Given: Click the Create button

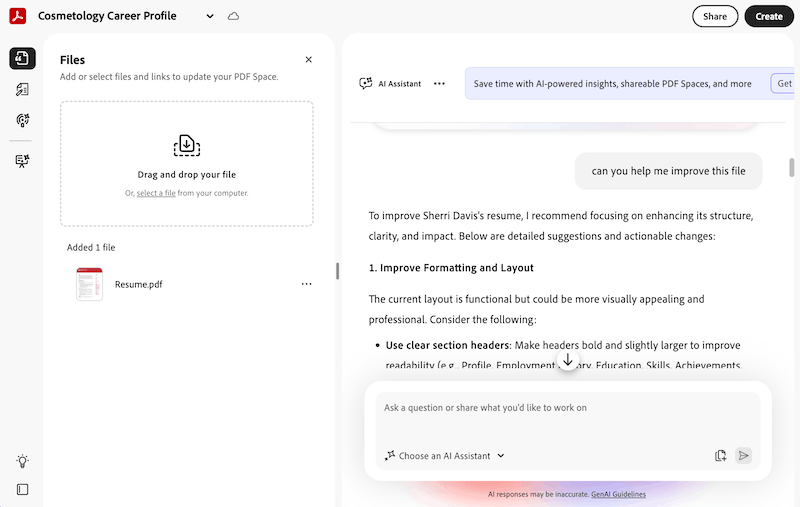Looking at the screenshot, I should (x=768, y=16).
